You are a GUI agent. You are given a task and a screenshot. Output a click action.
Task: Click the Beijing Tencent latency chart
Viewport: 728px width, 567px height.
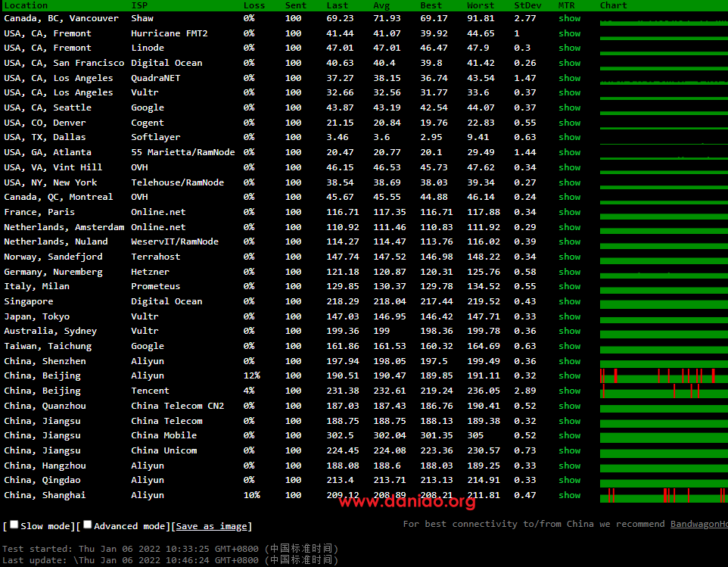(x=664, y=391)
